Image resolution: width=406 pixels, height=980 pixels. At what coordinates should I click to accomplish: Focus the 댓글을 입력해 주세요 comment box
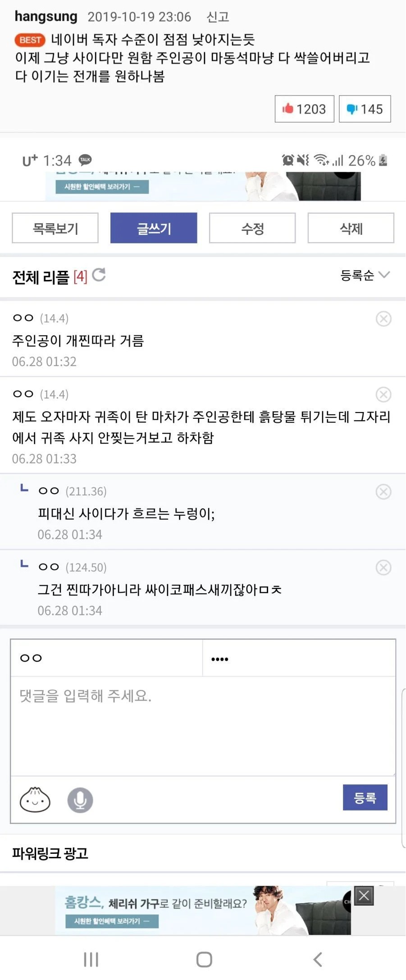tap(203, 726)
